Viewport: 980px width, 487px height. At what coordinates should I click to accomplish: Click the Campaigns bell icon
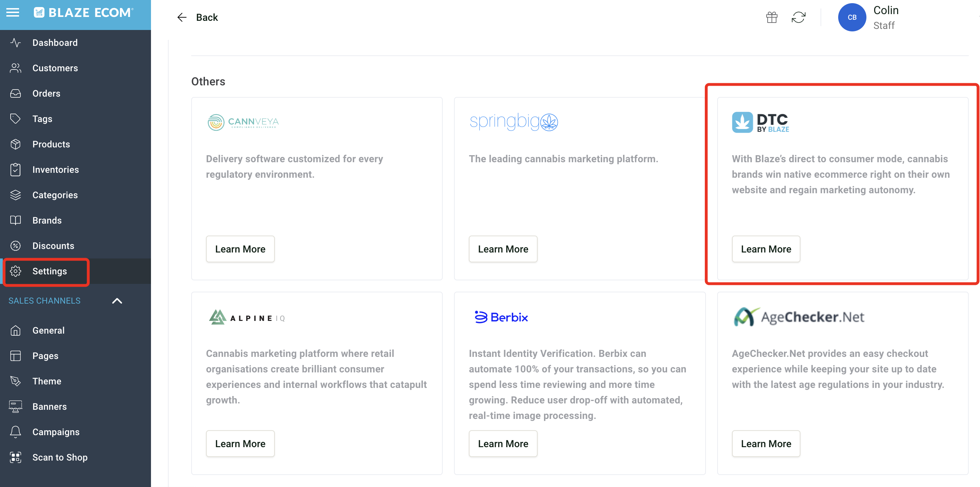coord(15,432)
